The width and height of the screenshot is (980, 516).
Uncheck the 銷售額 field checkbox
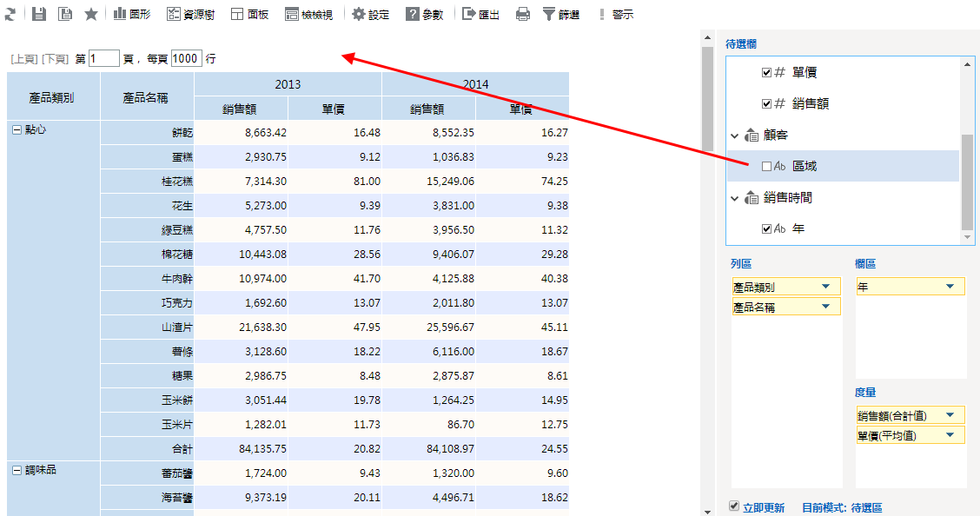[x=766, y=103]
